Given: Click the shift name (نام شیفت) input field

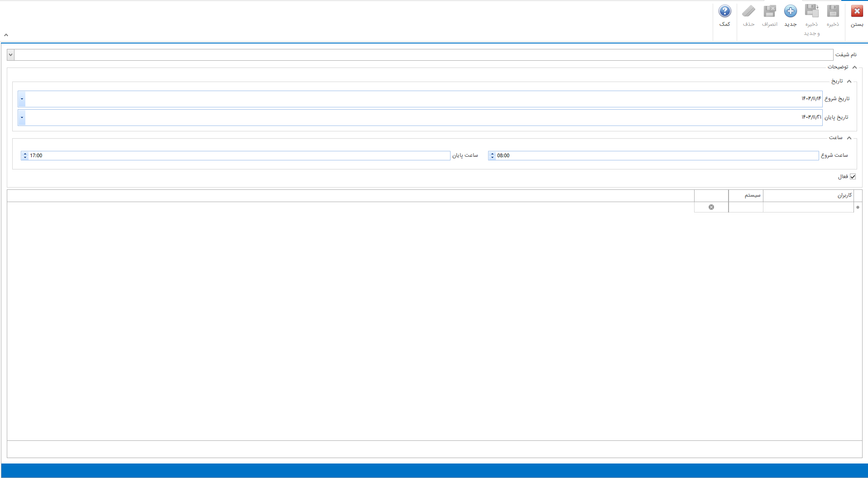Looking at the screenshot, I should pos(423,55).
